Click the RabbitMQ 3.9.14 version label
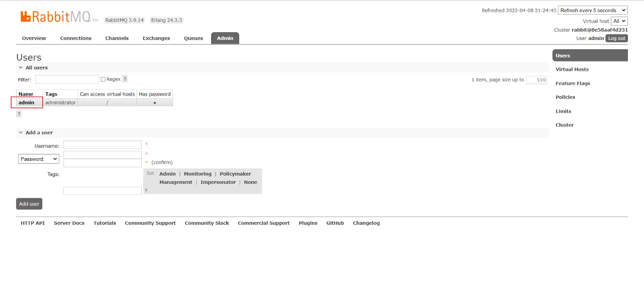This screenshot has width=644, height=296. 124,20
